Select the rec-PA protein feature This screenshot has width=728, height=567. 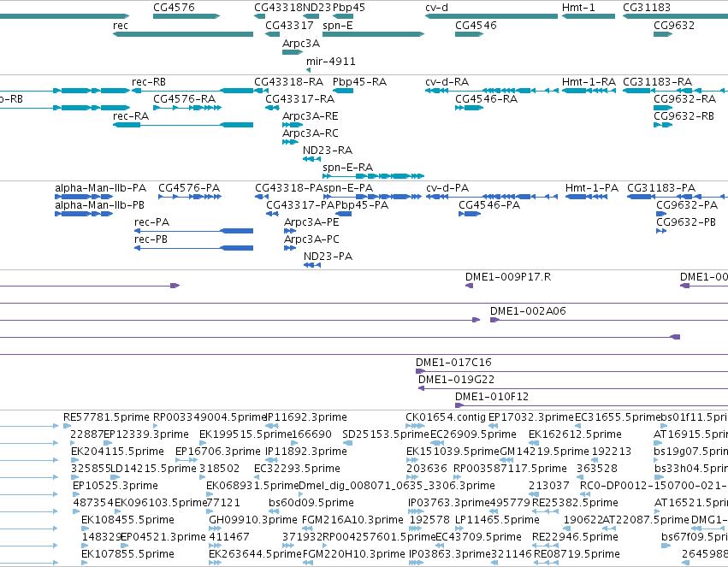pos(193,231)
